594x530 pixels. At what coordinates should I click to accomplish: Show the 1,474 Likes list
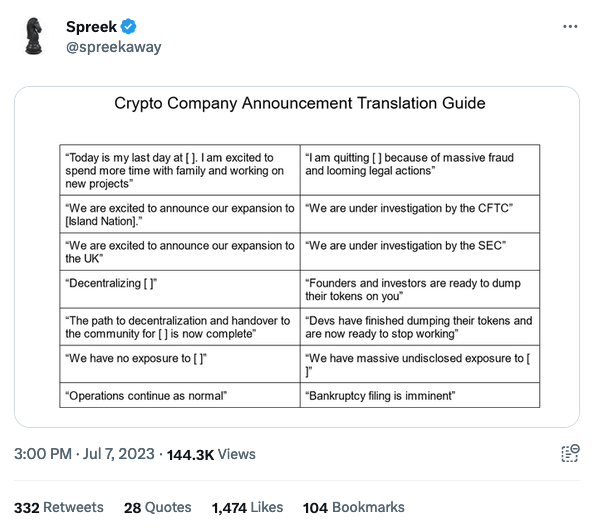[247, 507]
